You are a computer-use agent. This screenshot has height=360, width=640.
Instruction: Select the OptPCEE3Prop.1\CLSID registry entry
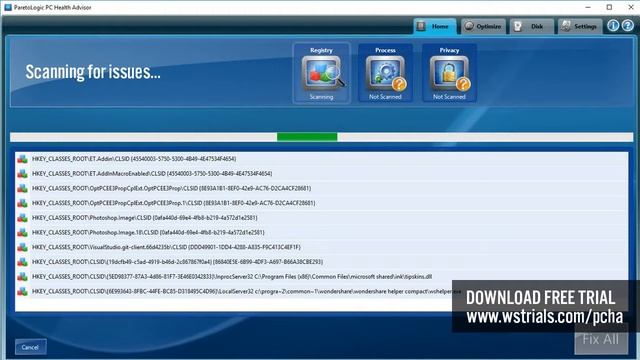321,203
